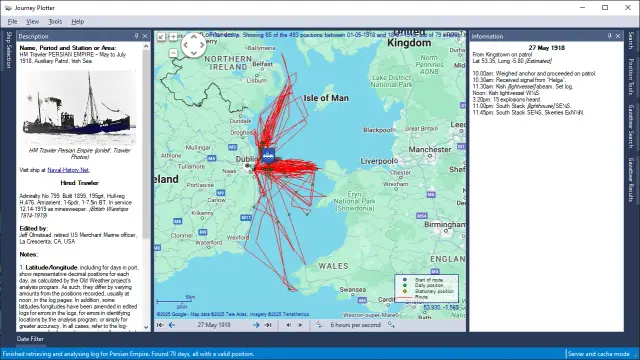The height and width of the screenshot is (360, 640).
Task: Close the Description panel
Action: pyautogui.click(x=145, y=36)
